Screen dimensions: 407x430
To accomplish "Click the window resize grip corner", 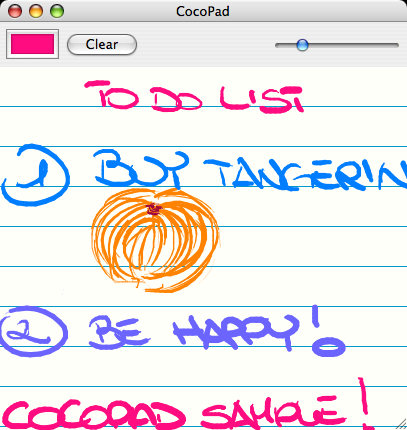I will pyautogui.click(x=401, y=424).
